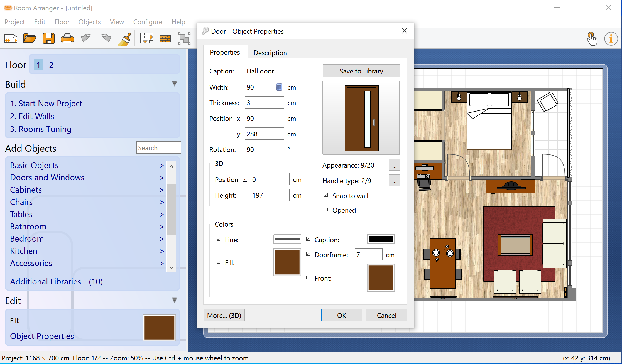Select the format painter brush tool
This screenshot has width=622, height=364.
pyautogui.click(x=124, y=38)
